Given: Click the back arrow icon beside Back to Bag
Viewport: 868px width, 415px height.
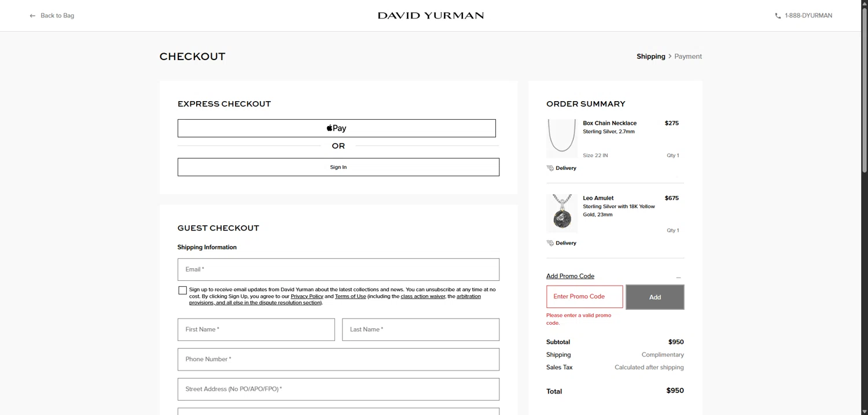Looking at the screenshot, I should coord(32,16).
